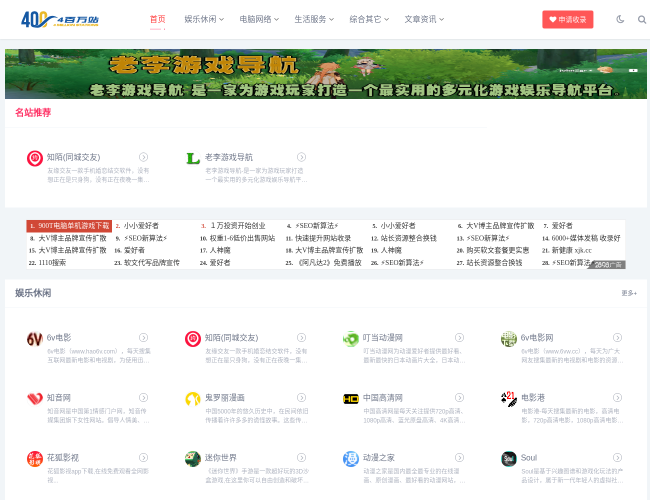Click the Soul app icon
650x500 pixels.
(x=509, y=459)
